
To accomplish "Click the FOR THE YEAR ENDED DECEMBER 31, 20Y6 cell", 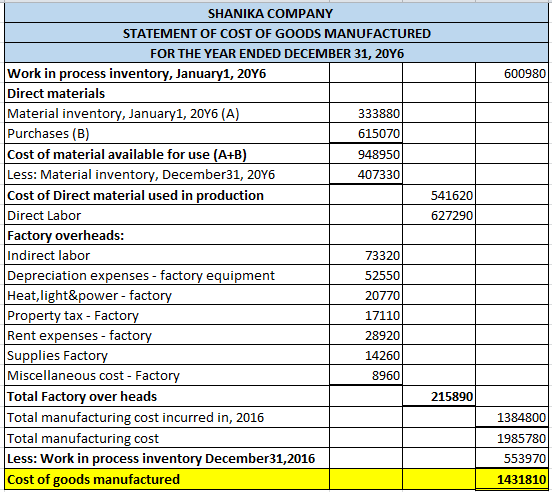I will click(x=277, y=53).
